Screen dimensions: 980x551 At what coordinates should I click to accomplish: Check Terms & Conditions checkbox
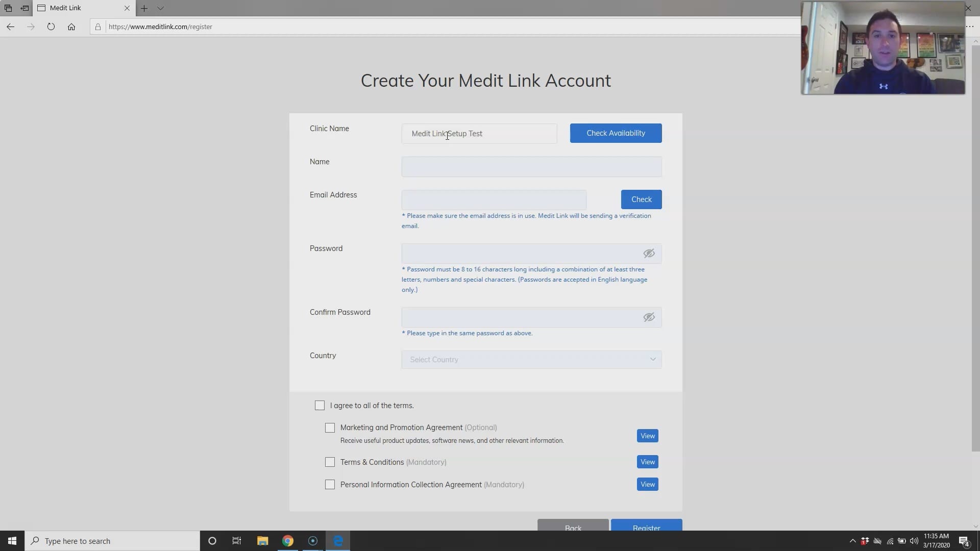pos(330,462)
